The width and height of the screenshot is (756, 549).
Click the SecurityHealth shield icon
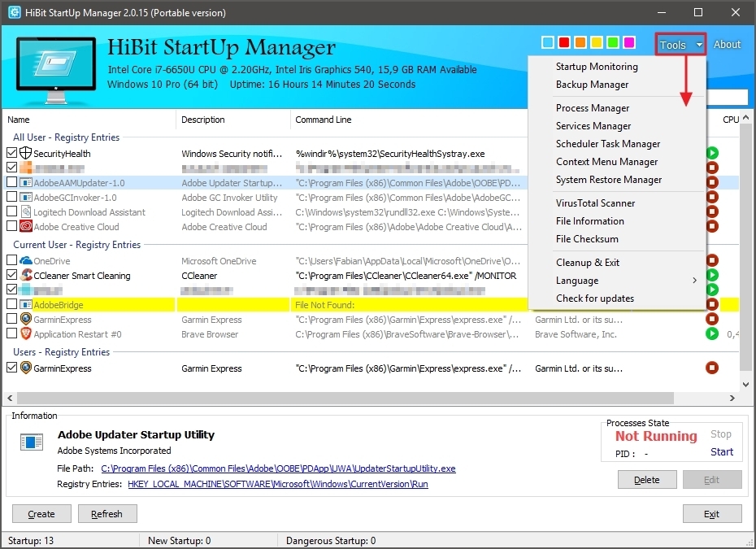(x=25, y=154)
